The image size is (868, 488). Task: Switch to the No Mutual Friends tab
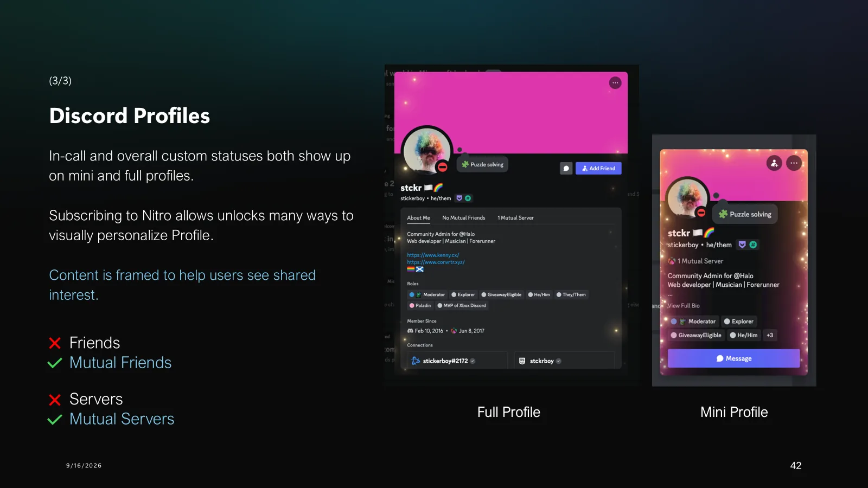coord(464,218)
